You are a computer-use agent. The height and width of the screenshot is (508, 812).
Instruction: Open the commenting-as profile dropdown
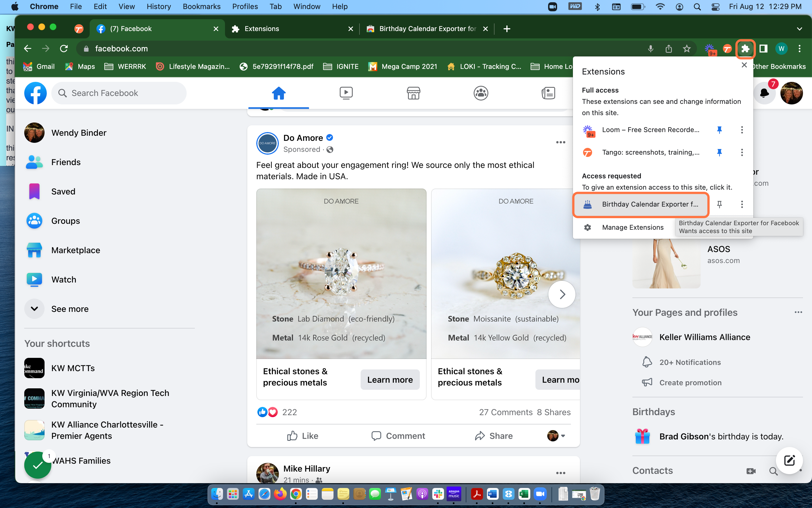click(556, 436)
